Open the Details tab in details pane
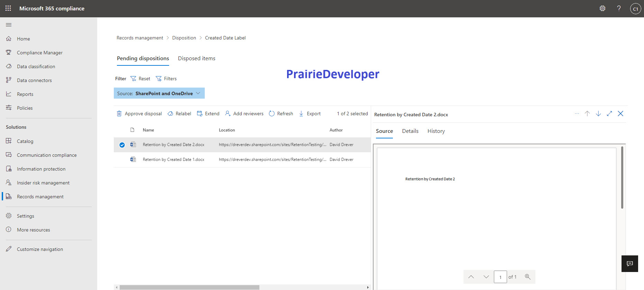The height and width of the screenshot is (290, 644). [x=410, y=131]
